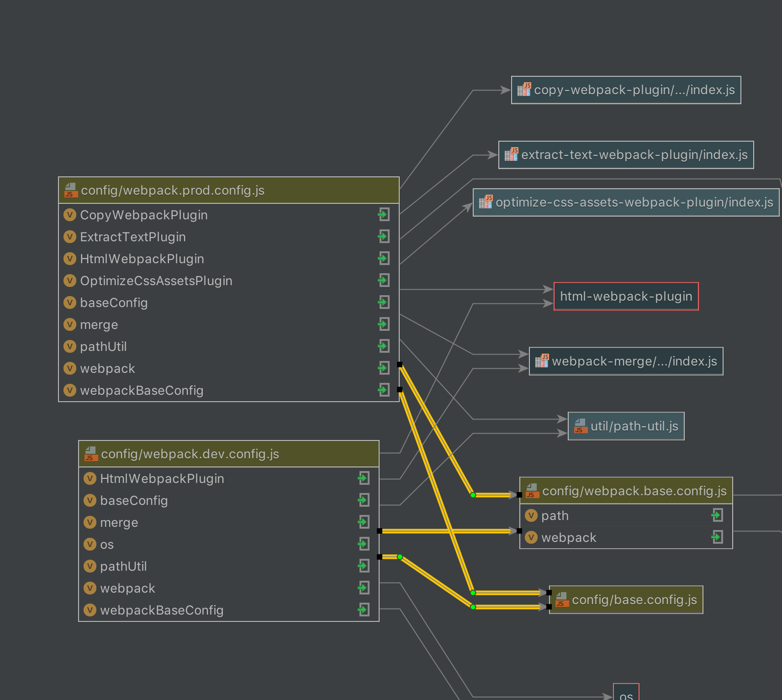Screen dimensions: 782x700
Task: Click merge import arrow icon in dev config
Action: point(364,522)
